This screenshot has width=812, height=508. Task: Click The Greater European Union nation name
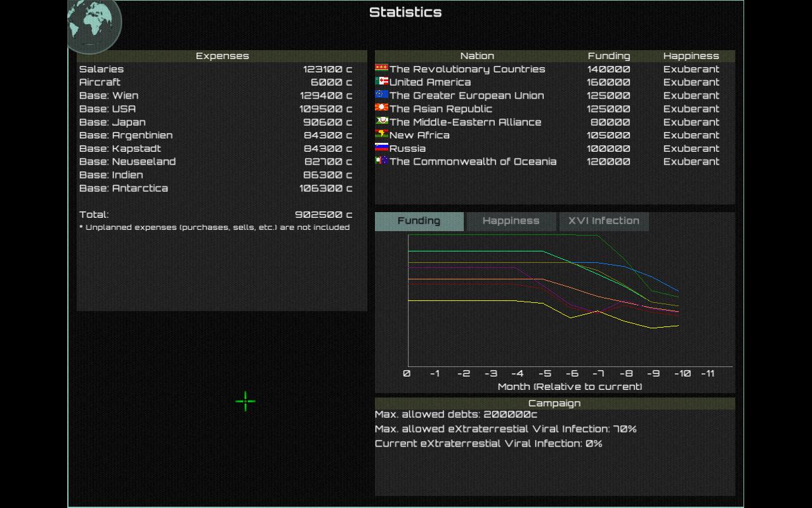click(x=467, y=95)
